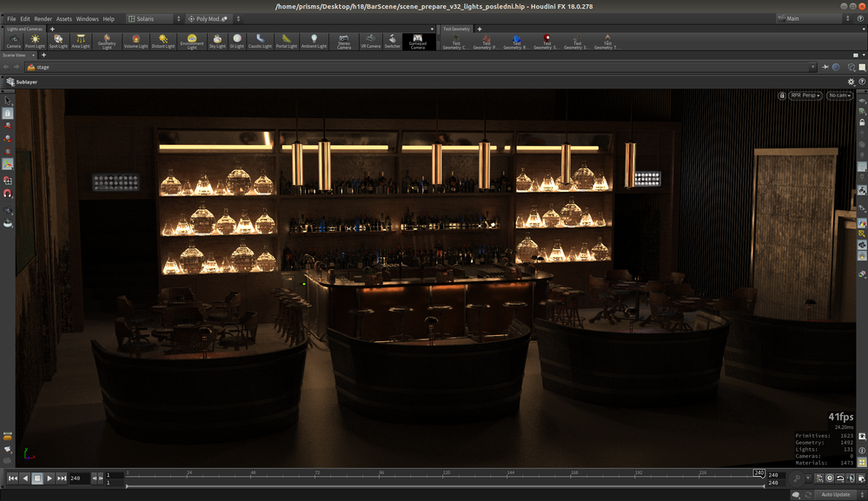The width and height of the screenshot is (868, 501).
Task: Open the Assets menu
Action: (63, 19)
